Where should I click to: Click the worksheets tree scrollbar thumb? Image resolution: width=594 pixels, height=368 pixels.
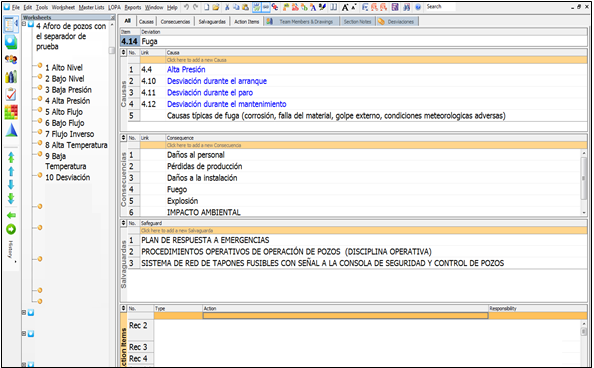tap(112, 50)
